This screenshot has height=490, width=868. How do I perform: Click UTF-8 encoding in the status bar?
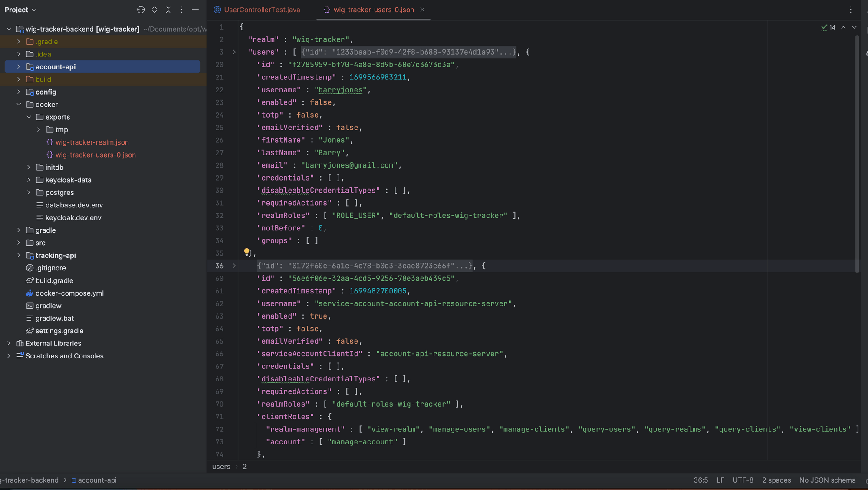click(x=743, y=480)
